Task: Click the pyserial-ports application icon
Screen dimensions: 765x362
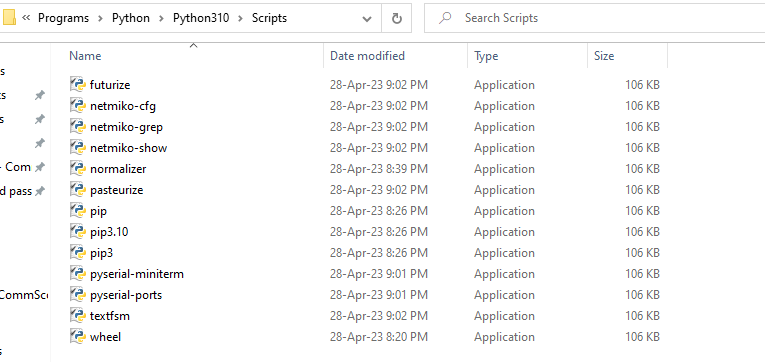Action: click(78, 295)
